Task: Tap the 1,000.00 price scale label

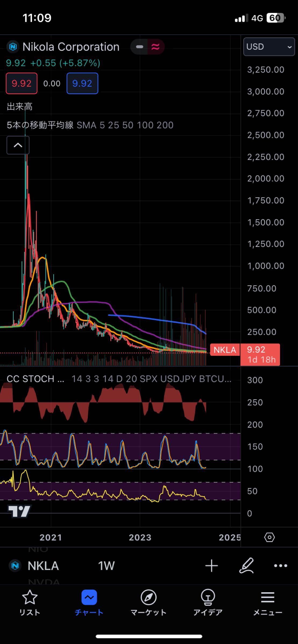Action: 265,266
